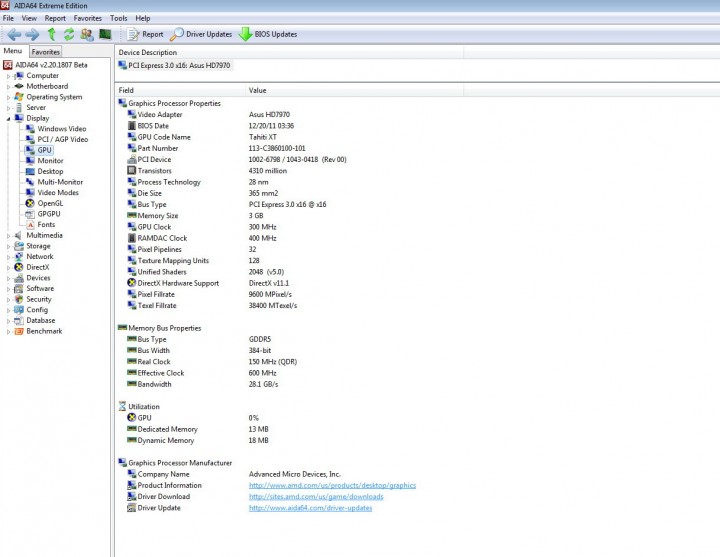720x557 pixels.
Task: Expand the Motherboard tree node
Action: click(8, 86)
